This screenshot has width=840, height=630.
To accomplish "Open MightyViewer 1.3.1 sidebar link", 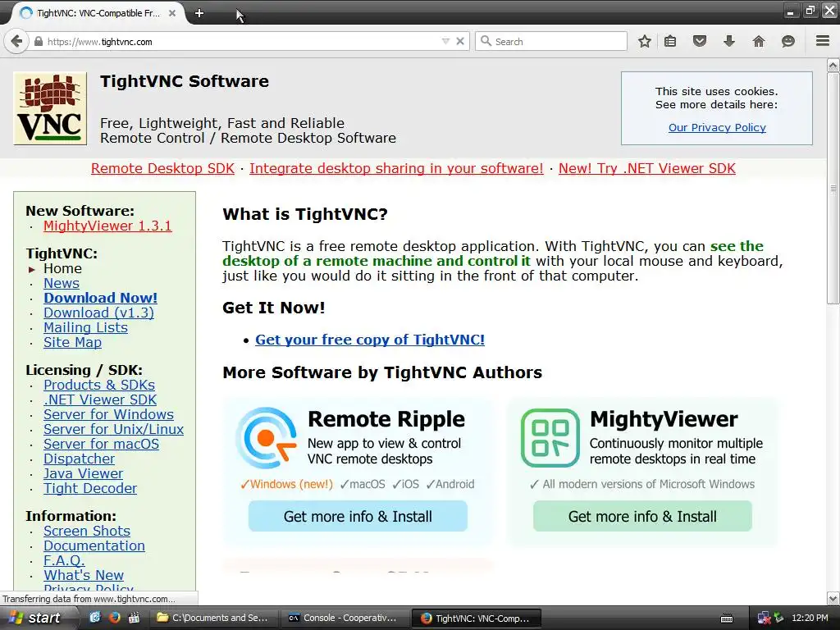I will coord(107,226).
